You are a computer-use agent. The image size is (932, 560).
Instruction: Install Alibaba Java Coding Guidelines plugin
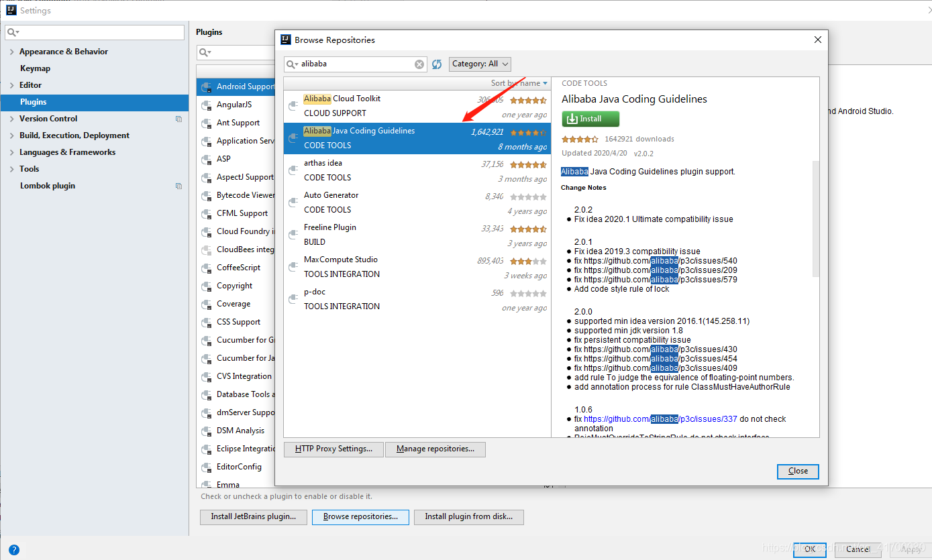tap(590, 119)
